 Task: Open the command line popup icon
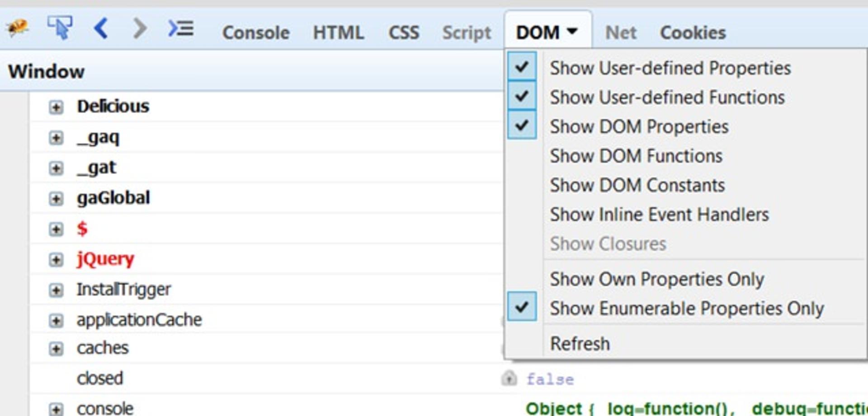coord(181,28)
